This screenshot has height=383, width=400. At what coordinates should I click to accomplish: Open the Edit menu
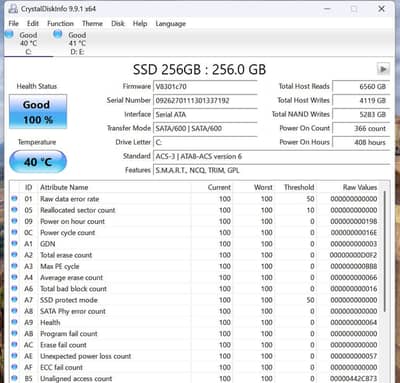(x=33, y=23)
